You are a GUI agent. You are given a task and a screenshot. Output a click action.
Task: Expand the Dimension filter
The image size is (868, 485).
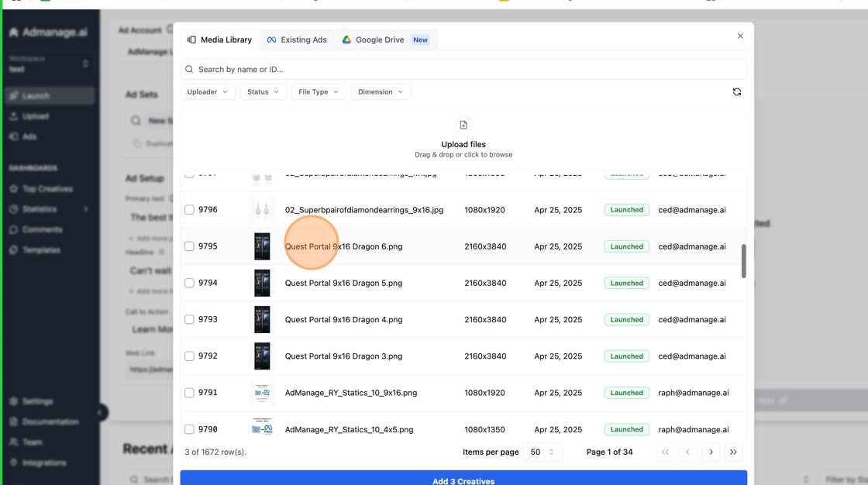tap(381, 92)
